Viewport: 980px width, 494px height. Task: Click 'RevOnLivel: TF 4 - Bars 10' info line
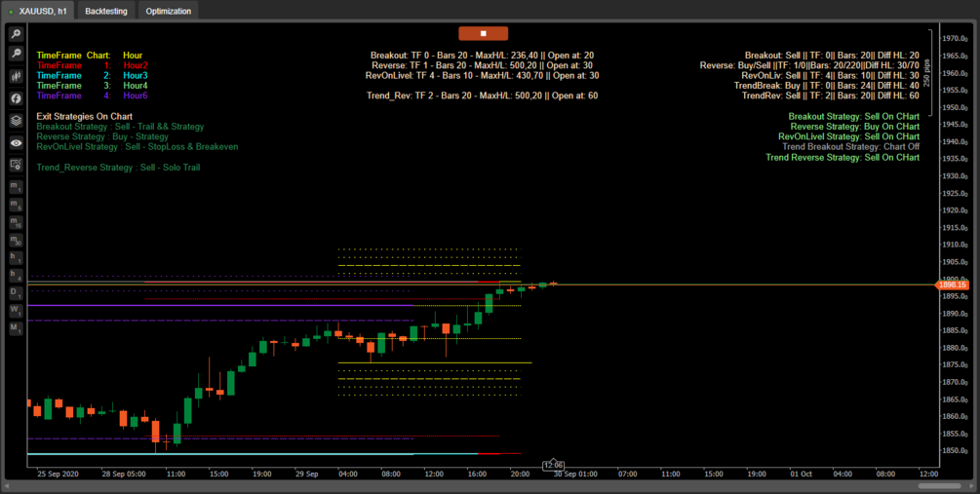click(482, 75)
